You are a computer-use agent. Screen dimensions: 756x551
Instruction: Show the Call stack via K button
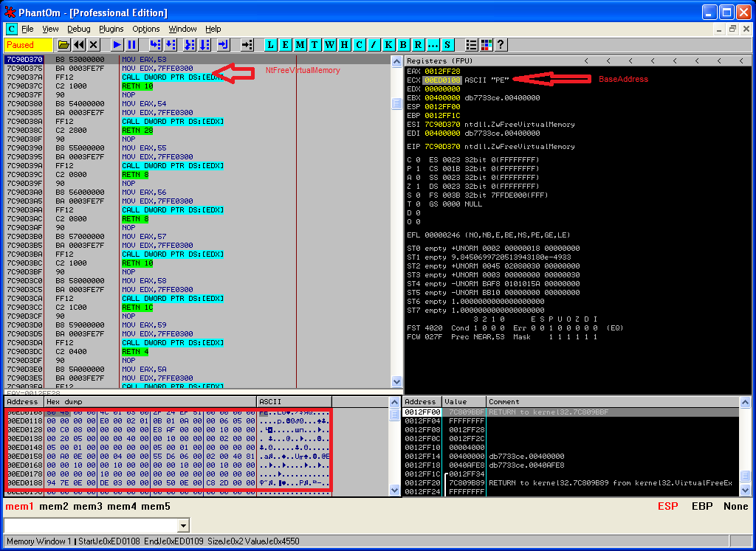tap(388, 45)
